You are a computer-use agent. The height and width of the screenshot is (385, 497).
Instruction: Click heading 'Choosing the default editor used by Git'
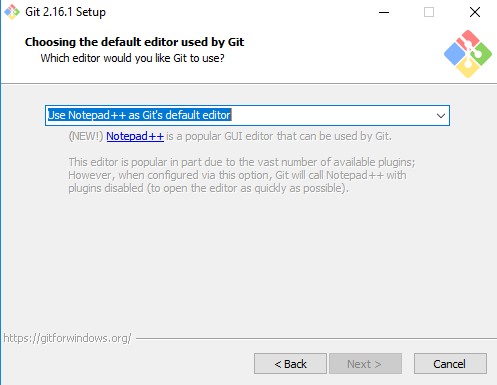(x=134, y=42)
